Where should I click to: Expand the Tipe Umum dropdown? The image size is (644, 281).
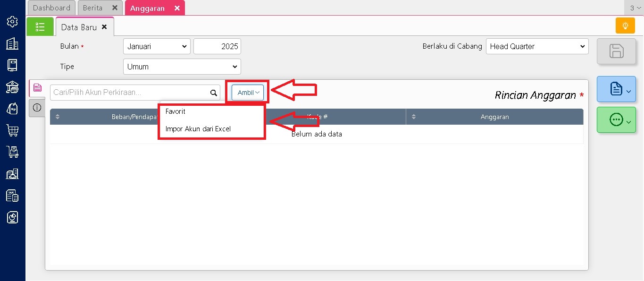(x=182, y=67)
